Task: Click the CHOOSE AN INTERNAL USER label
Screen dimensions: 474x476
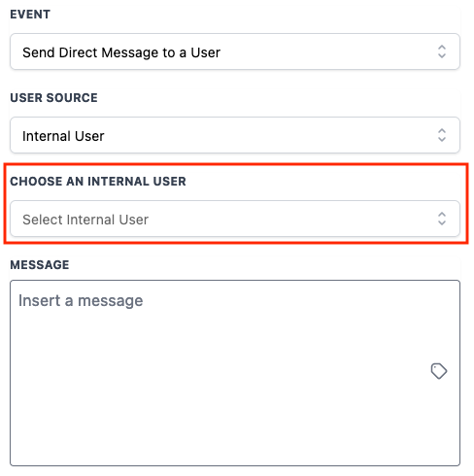Action: [98, 182]
